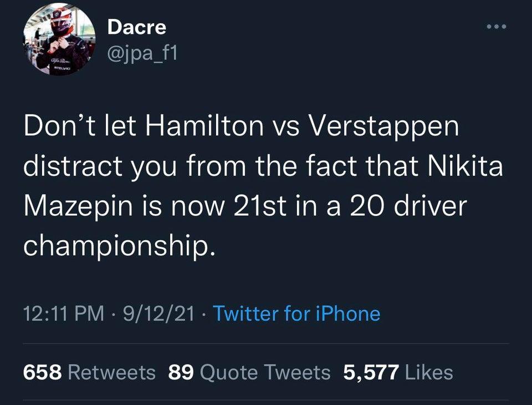Open the Twitter for iPhone source link
The width and height of the screenshot is (532, 405).
(x=296, y=314)
